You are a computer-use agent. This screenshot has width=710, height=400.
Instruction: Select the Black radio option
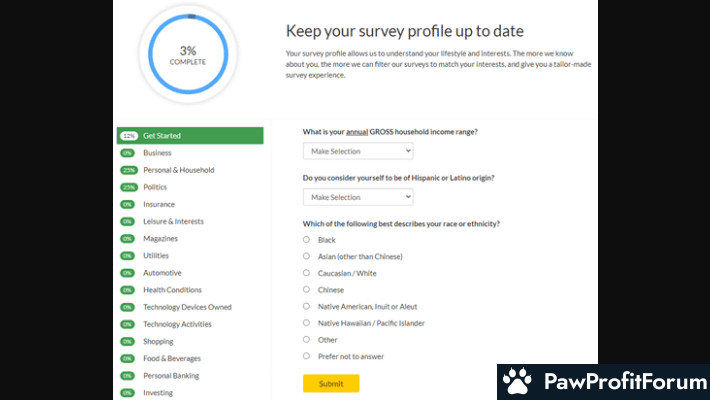307,240
